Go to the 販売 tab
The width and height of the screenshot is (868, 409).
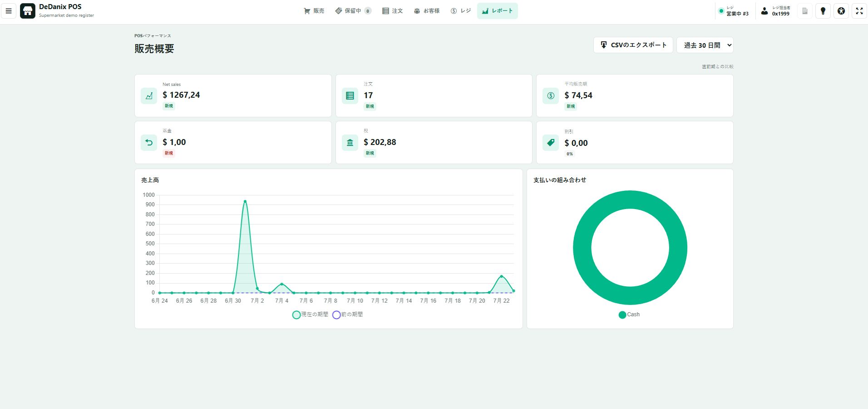point(314,11)
